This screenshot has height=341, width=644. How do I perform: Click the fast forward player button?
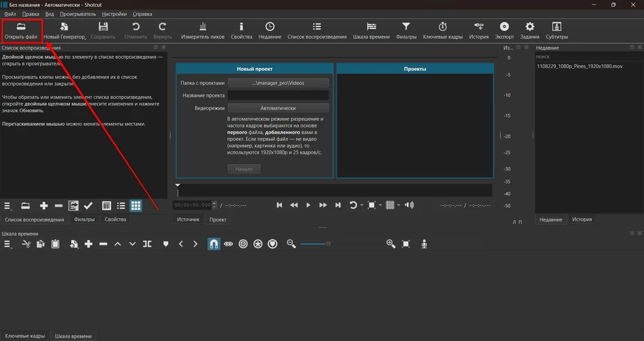pos(323,205)
